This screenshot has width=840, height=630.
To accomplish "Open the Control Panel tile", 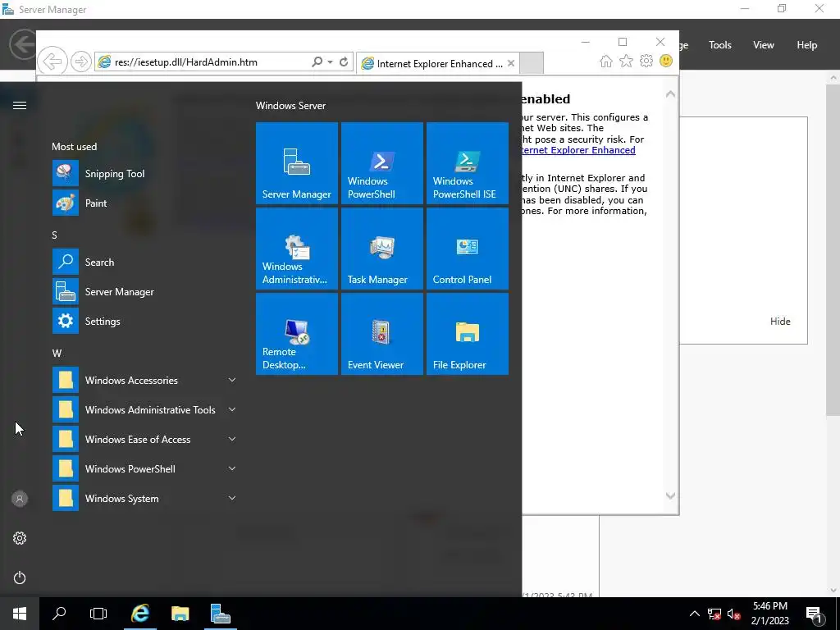I will (x=467, y=249).
